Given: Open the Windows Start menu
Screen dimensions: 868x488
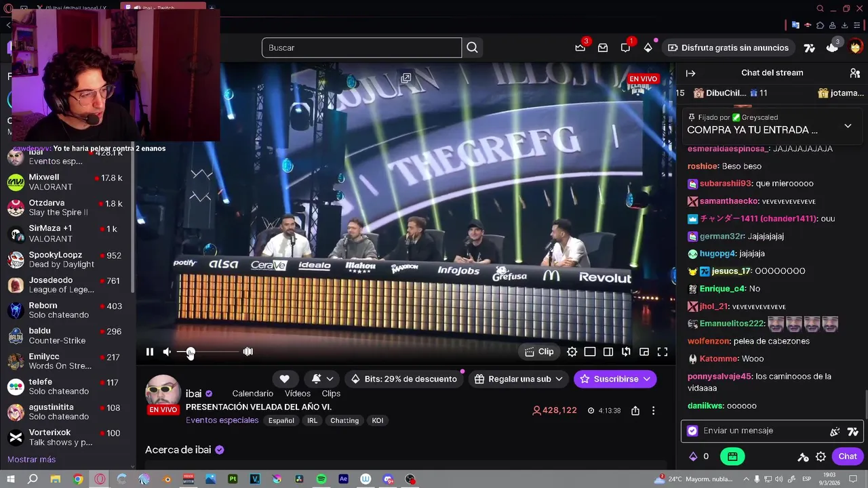Looking at the screenshot, I should pos(10,479).
